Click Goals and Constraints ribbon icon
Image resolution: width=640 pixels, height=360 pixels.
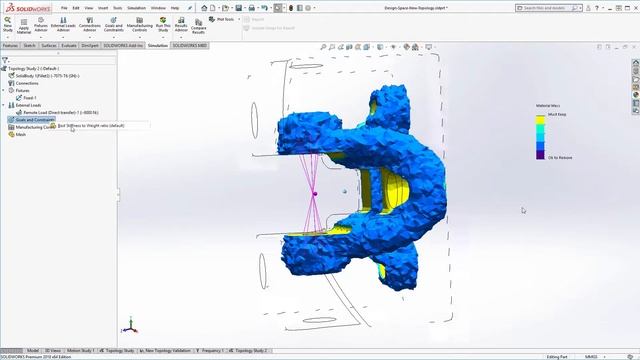(x=113, y=24)
